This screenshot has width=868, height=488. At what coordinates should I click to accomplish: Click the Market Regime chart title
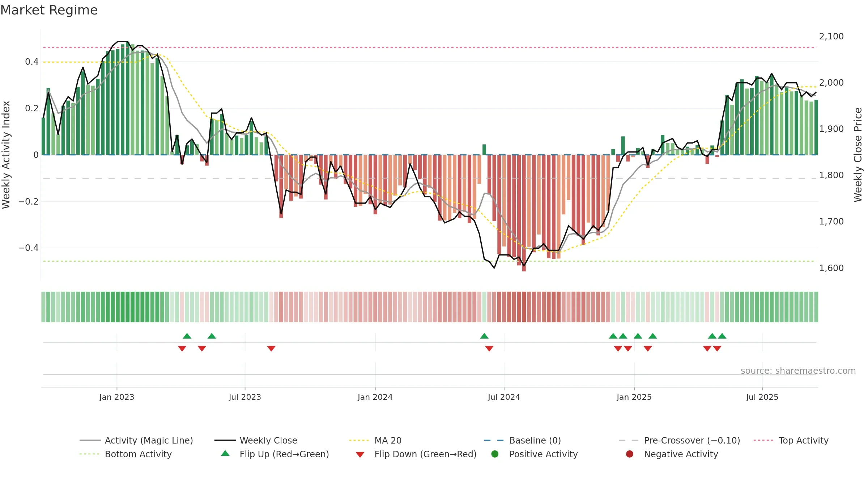pos(49,10)
